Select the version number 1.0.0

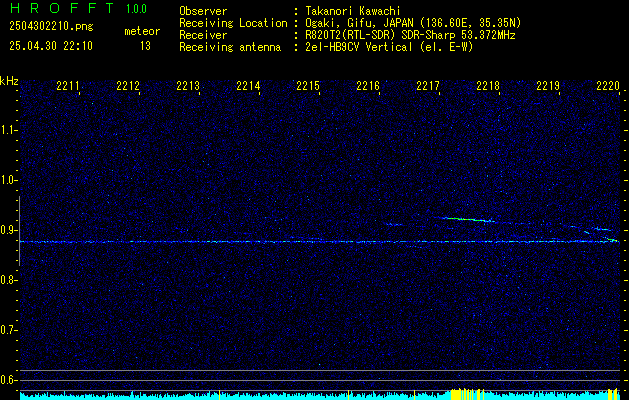pos(136,9)
